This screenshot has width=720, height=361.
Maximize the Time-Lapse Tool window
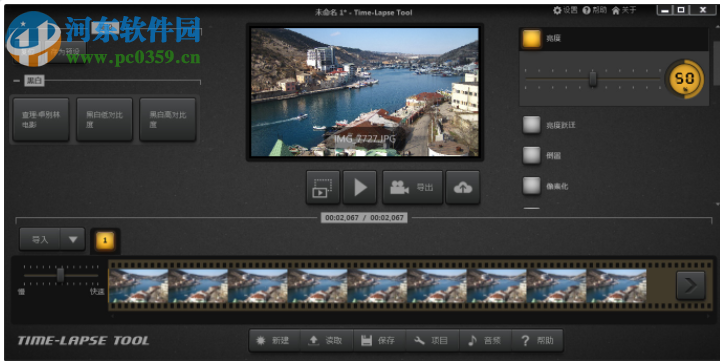[681, 10]
